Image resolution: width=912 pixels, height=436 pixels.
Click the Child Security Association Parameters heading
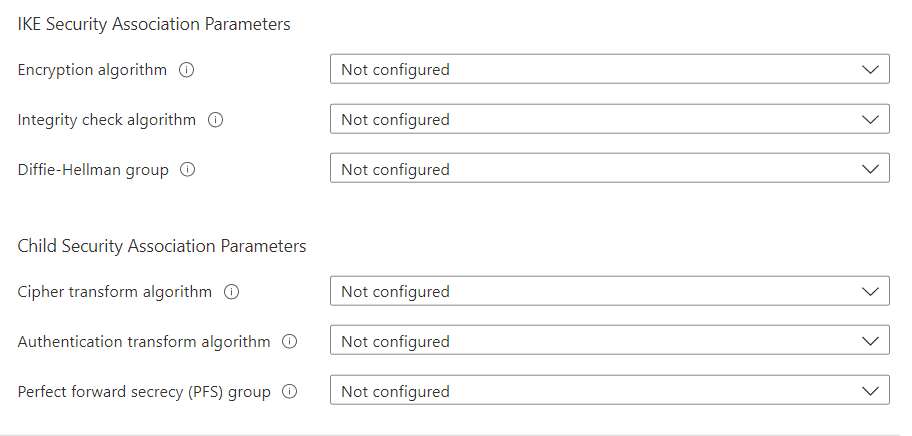(162, 246)
